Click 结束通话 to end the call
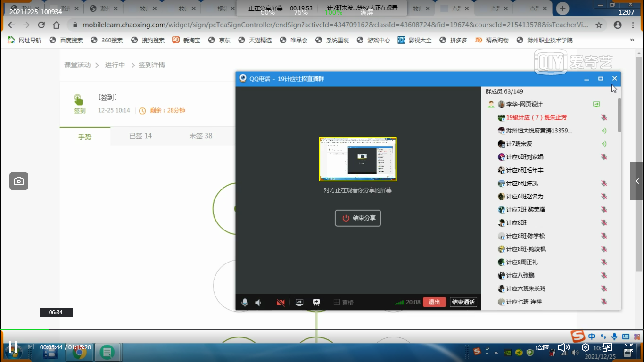 (463, 302)
